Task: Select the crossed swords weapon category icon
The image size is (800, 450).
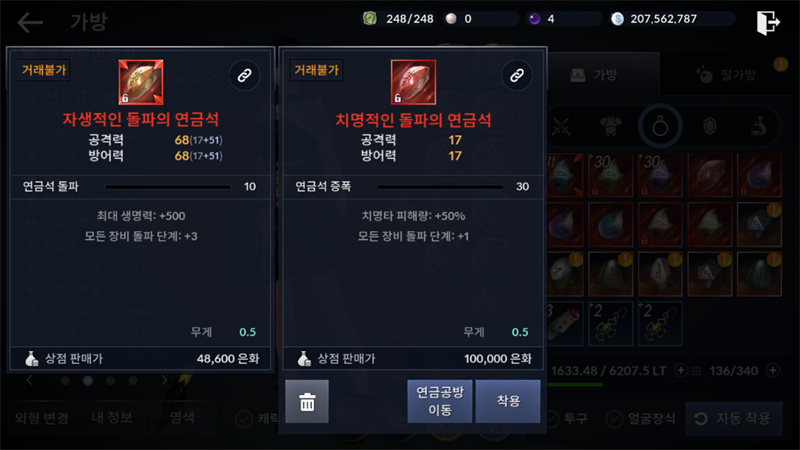Action: point(561,126)
